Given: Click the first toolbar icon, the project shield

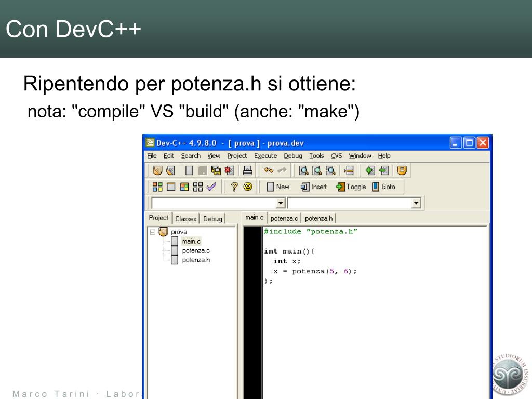Looking at the screenshot, I should coord(157,170).
